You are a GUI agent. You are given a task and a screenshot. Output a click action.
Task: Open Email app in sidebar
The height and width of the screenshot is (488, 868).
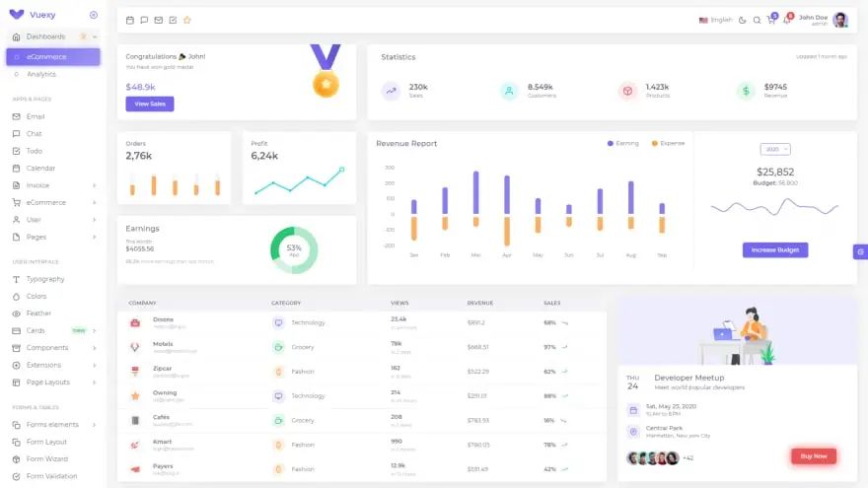tap(53, 116)
